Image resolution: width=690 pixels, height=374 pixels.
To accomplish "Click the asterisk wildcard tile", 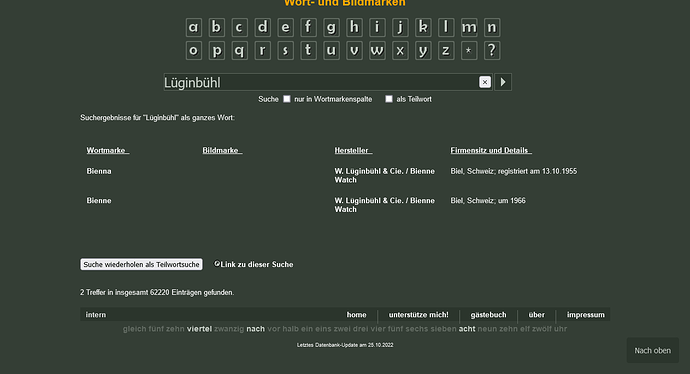I will pos(469,50).
